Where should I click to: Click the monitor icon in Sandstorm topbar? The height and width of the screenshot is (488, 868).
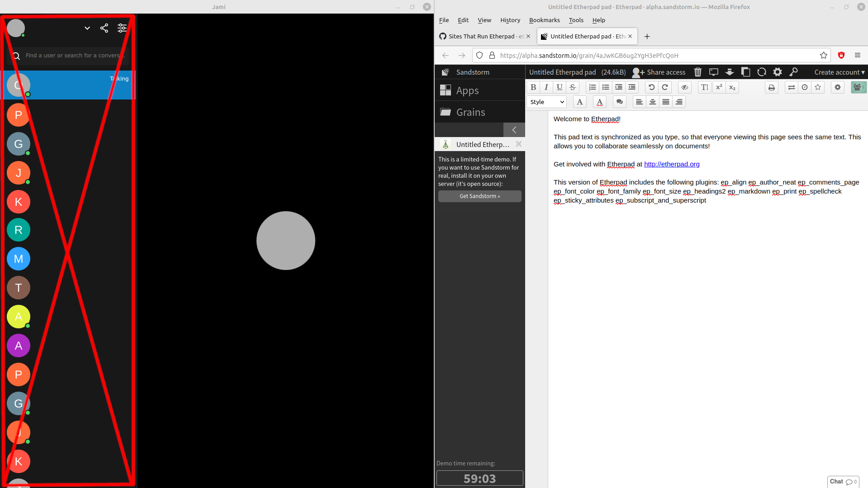(714, 72)
